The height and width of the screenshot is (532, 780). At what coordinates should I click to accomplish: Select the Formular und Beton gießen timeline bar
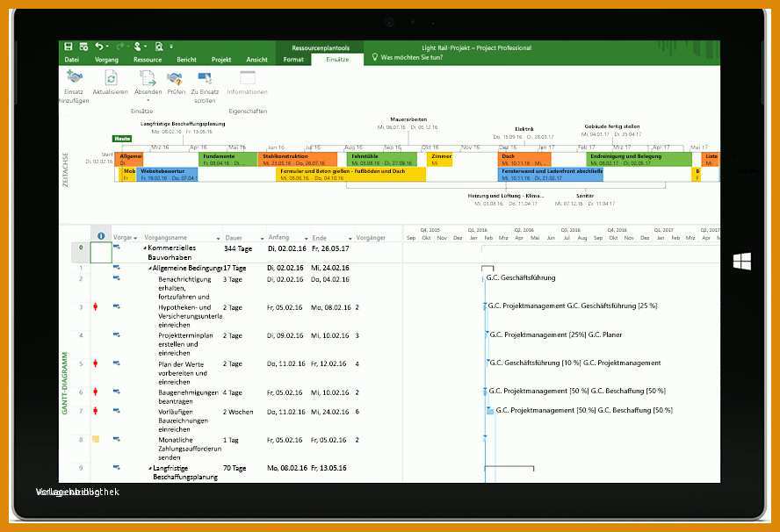click(351, 175)
